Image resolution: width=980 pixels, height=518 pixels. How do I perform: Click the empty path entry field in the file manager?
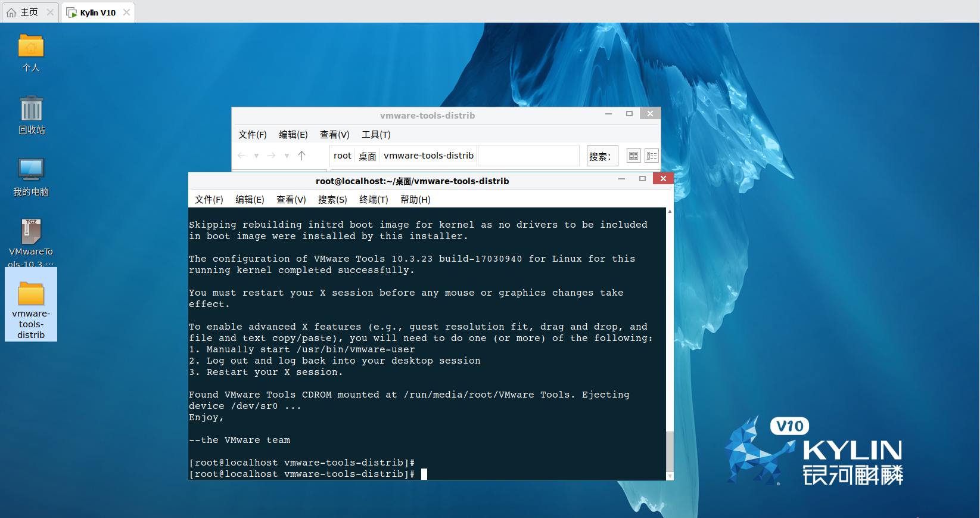[528, 156]
